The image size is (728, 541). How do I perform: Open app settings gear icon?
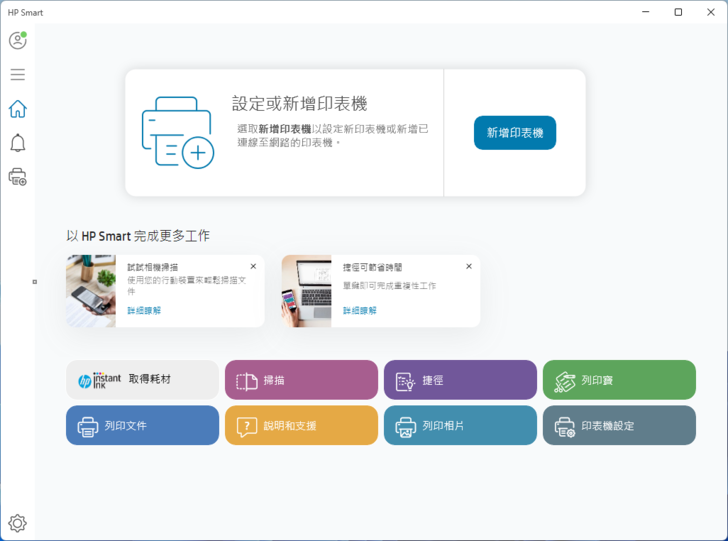(18, 523)
